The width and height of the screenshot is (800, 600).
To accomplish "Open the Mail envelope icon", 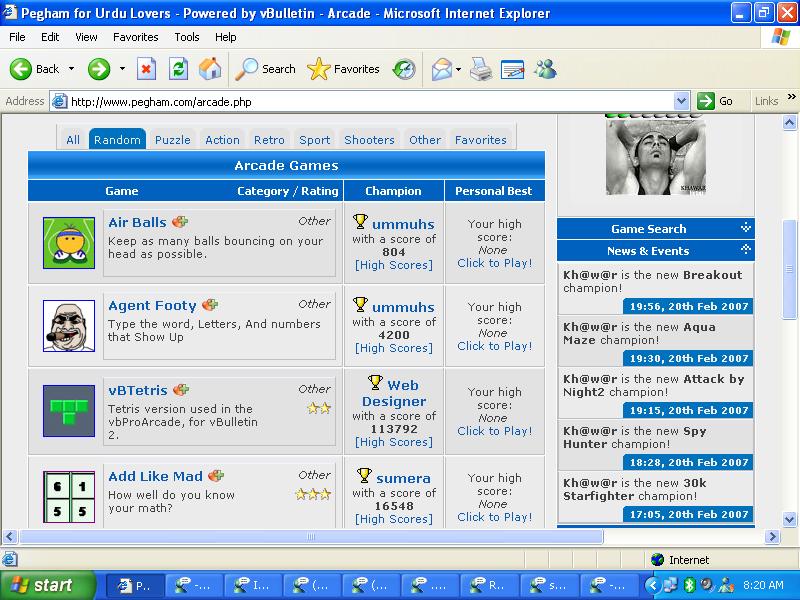I will 441,69.
